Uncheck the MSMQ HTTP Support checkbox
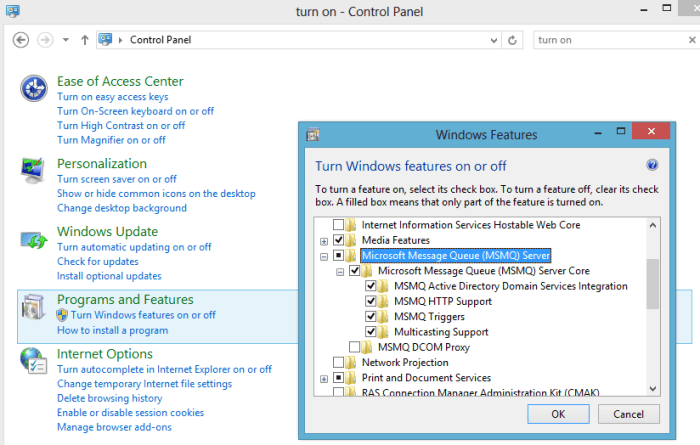 coord(371,301)
